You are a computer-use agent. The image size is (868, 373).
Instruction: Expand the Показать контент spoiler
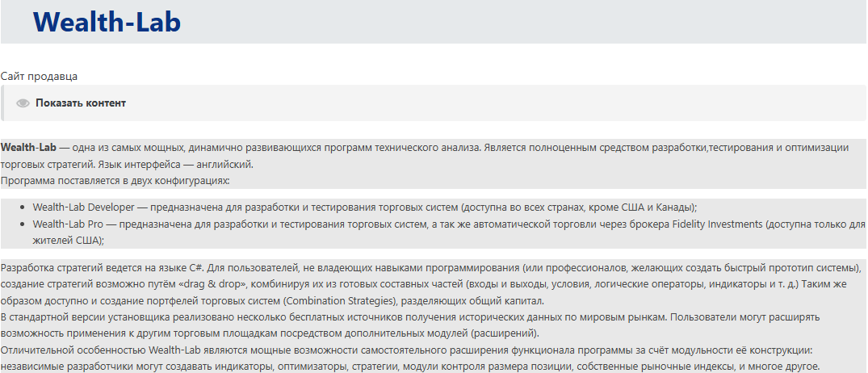(80, 103)
